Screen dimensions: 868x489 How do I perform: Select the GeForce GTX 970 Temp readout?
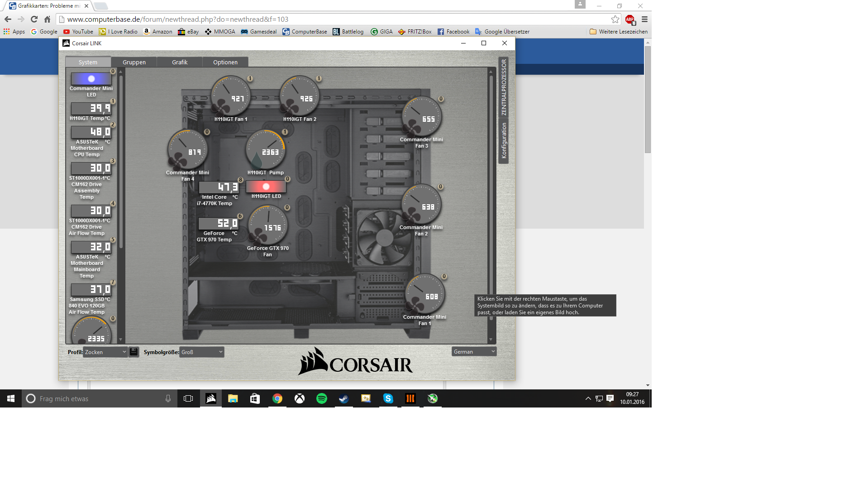click(x=219, y=223)
